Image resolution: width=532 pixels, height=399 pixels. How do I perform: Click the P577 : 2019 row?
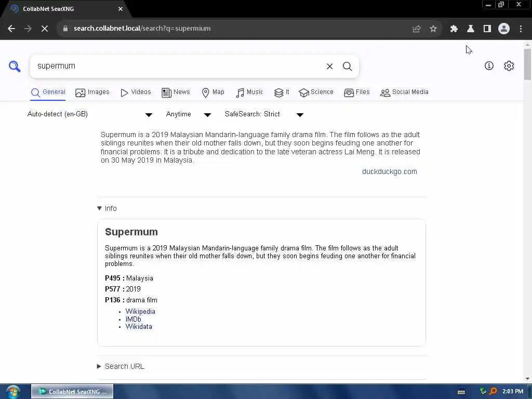click(x=123, y=289)
